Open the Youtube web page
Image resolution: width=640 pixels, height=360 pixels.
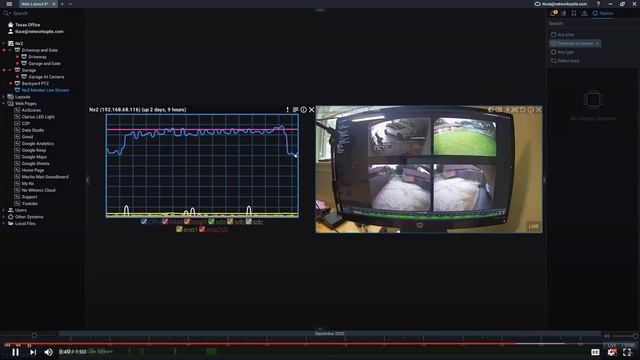[29, 203]
